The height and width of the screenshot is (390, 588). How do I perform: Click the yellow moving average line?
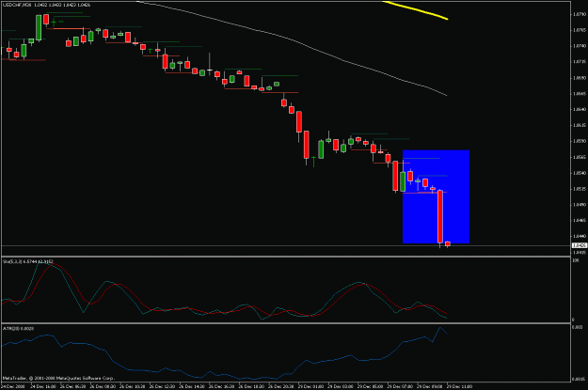click(415, 10)
